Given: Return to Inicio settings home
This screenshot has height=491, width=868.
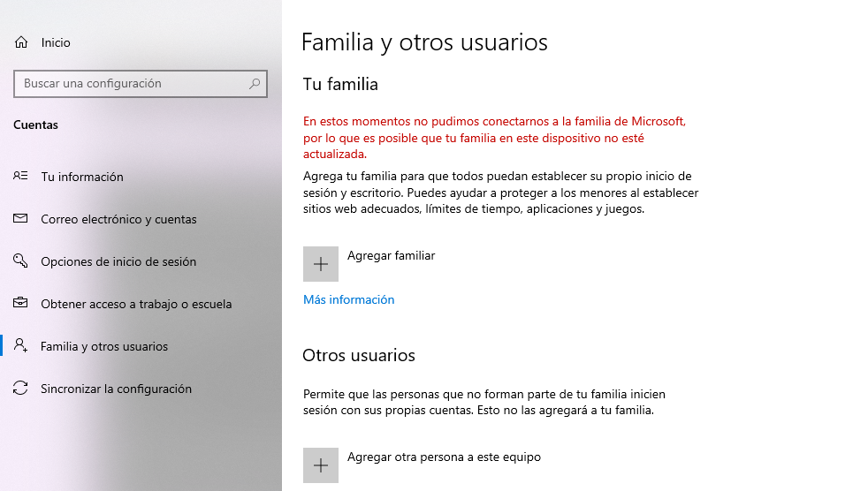Looking at the screenshot, I should [x=56, y=42].
